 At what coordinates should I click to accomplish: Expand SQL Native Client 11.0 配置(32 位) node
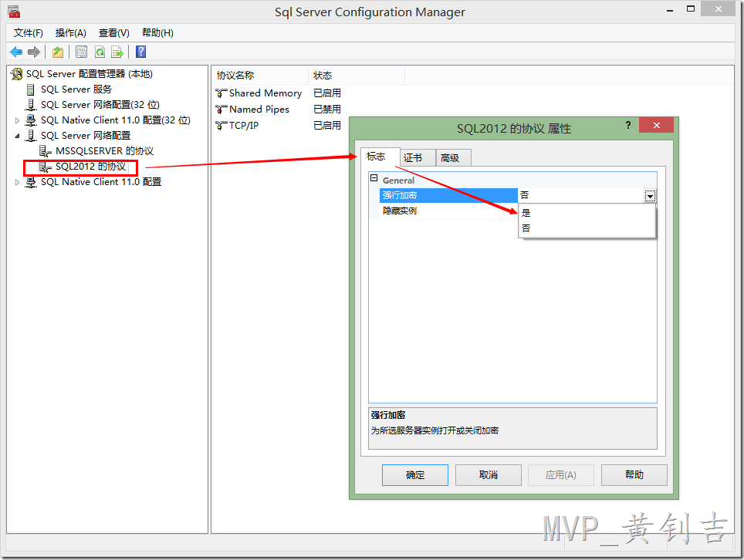coord(18,120)
